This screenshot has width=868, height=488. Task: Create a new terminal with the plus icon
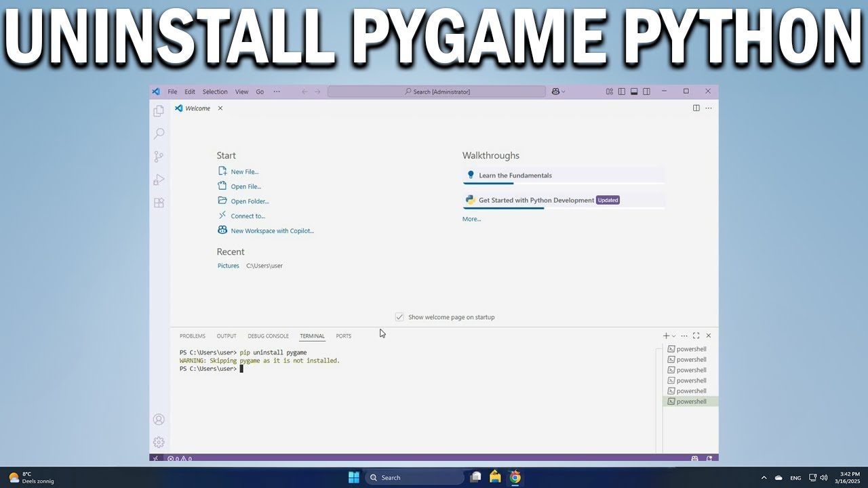tap(666, 335)
